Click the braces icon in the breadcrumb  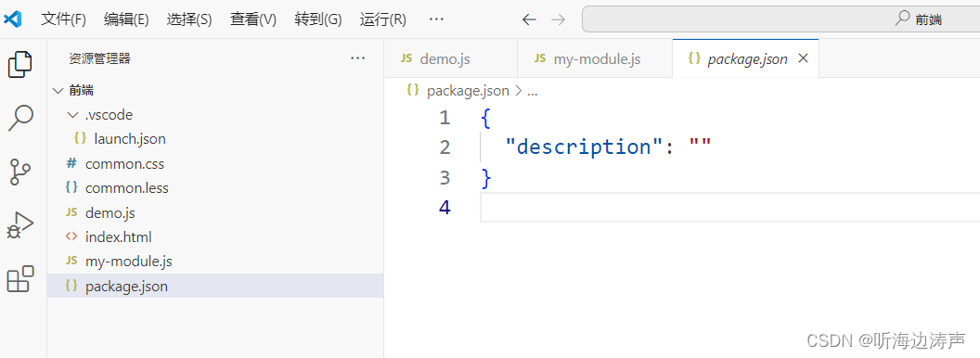(x=412, y=90)
